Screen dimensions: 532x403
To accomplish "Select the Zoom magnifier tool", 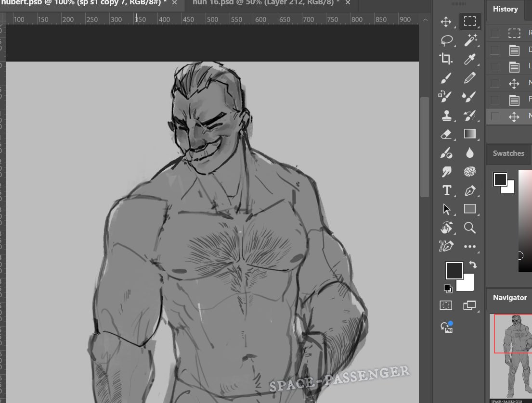I will point(470,228).
